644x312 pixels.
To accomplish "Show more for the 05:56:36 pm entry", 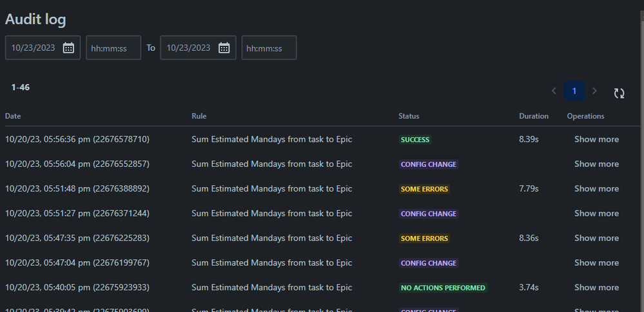I will point(596,139).
